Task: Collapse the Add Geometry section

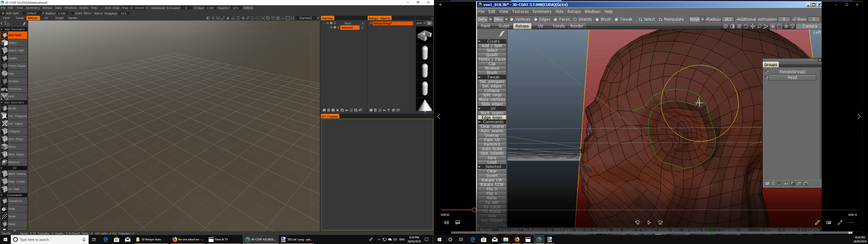Action: (x=2, y=29)
